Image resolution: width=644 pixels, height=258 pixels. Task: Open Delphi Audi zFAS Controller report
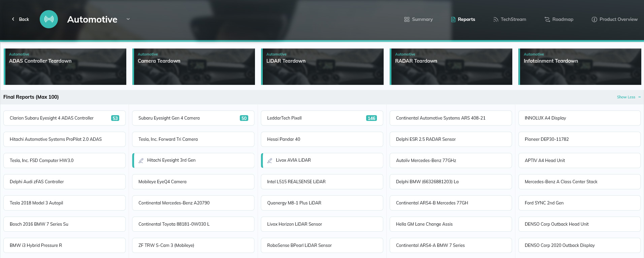pyautogui.click(x=64, y=182)
